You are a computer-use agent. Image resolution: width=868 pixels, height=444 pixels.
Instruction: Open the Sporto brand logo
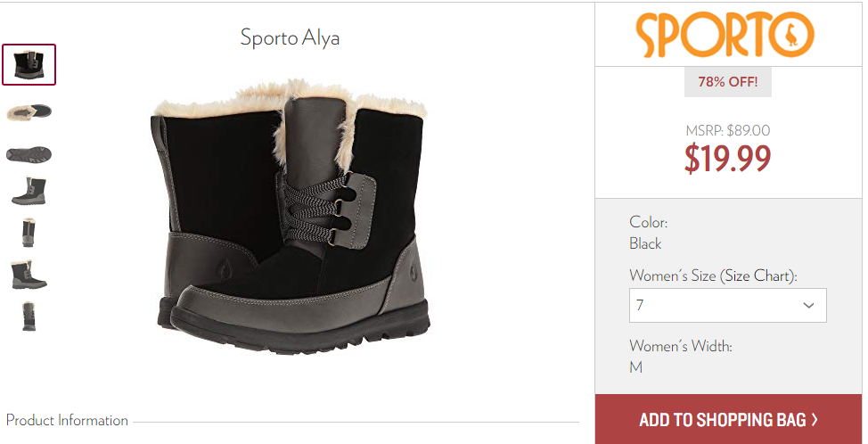tap(725, 35)
